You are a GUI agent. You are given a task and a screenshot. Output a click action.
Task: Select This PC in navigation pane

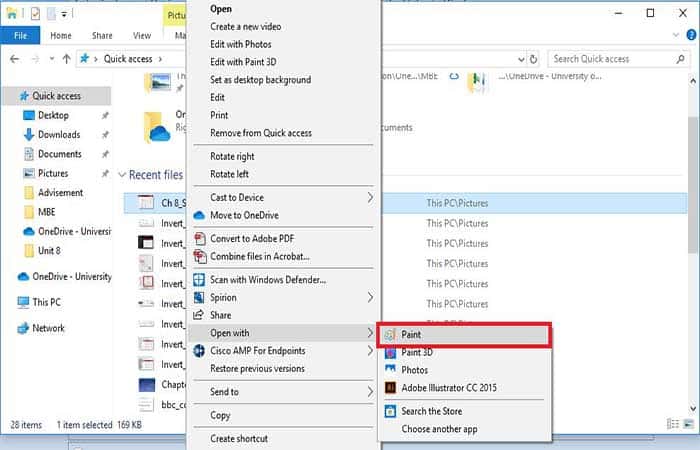click(x=46, y=302)
